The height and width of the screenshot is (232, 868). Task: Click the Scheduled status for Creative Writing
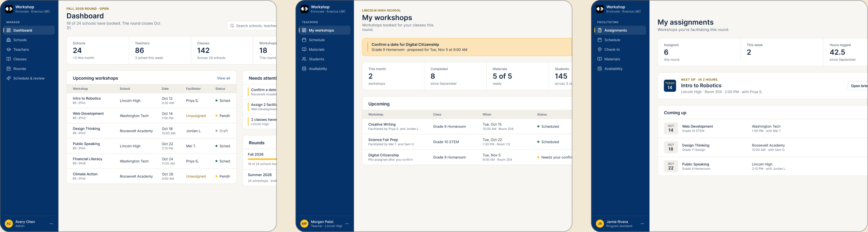pyautogui.click(x=548, y=126)
